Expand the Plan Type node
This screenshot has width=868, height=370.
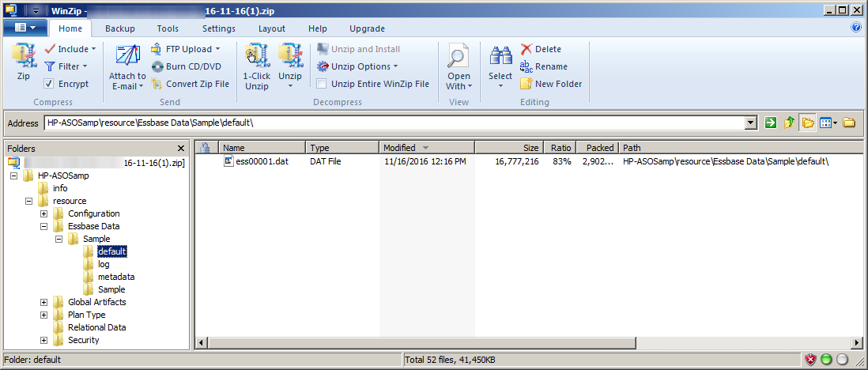pyautogui.click(x=43, y=315)
